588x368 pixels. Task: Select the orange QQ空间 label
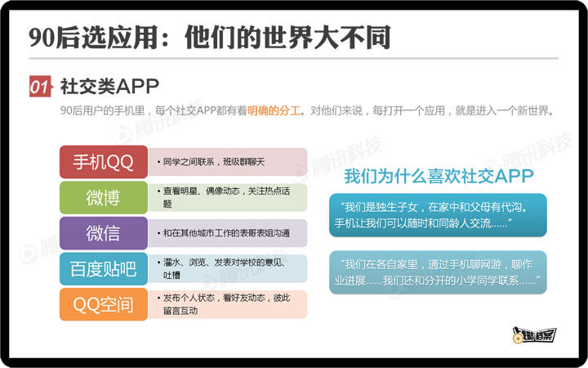[103, 304]
